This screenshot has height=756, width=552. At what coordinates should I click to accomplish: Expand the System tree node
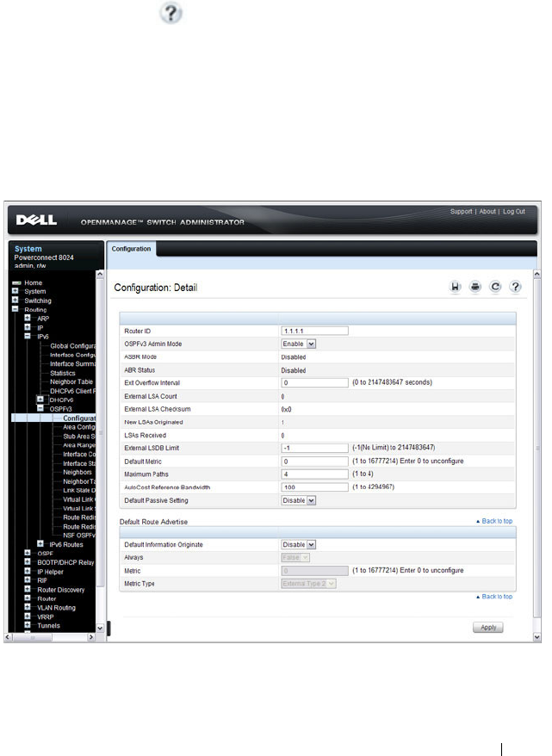(x=15, y=291)
